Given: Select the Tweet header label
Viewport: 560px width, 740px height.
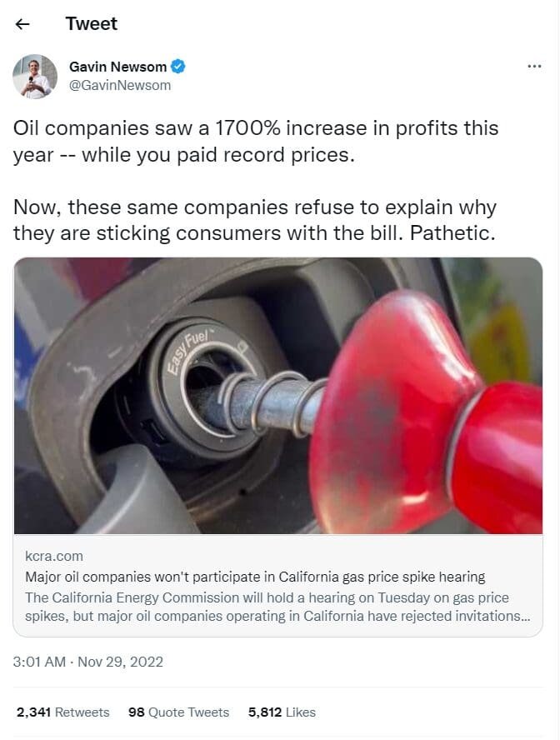Looking at the screenshot, I should coord(91,24).
